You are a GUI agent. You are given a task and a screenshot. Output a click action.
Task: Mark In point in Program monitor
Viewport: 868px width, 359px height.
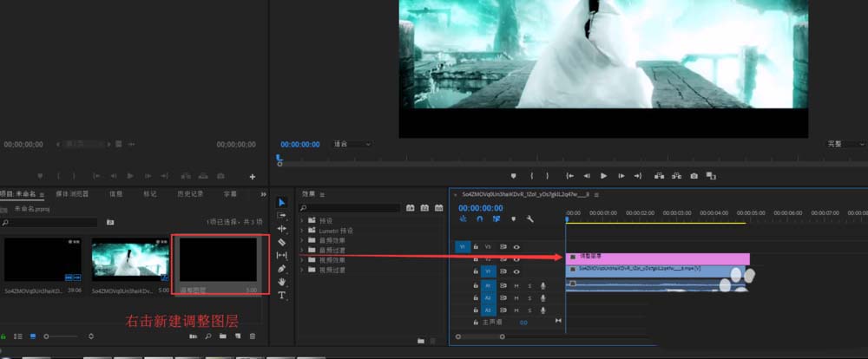click(x=531, y=176)
